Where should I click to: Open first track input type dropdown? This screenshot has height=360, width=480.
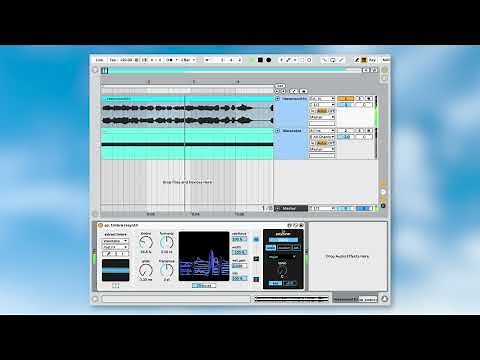point(322,99)
